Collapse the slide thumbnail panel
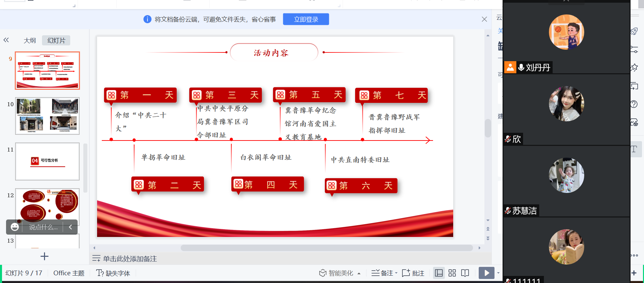Image resolution: width=644 pixels, height=283 pixels. pyautogui.click(x=6, y=40)
